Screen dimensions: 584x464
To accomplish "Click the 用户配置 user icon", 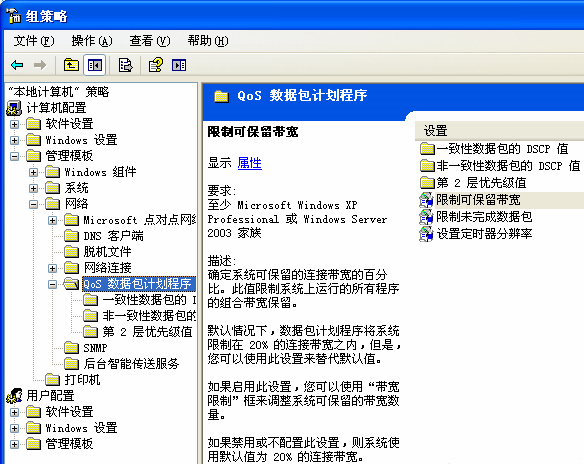I will point(14,395).
